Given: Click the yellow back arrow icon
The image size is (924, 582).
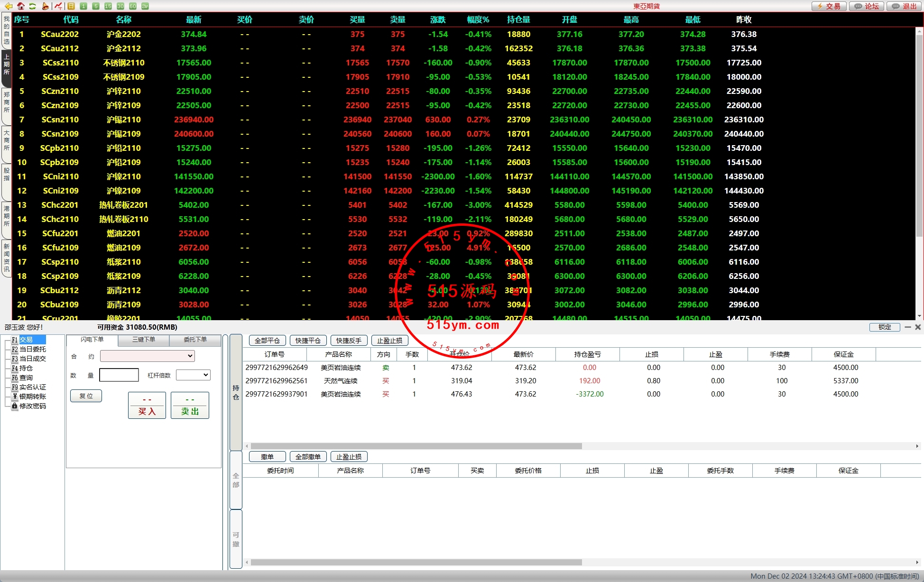Looking at the screenshot, I should pos(8,6).
